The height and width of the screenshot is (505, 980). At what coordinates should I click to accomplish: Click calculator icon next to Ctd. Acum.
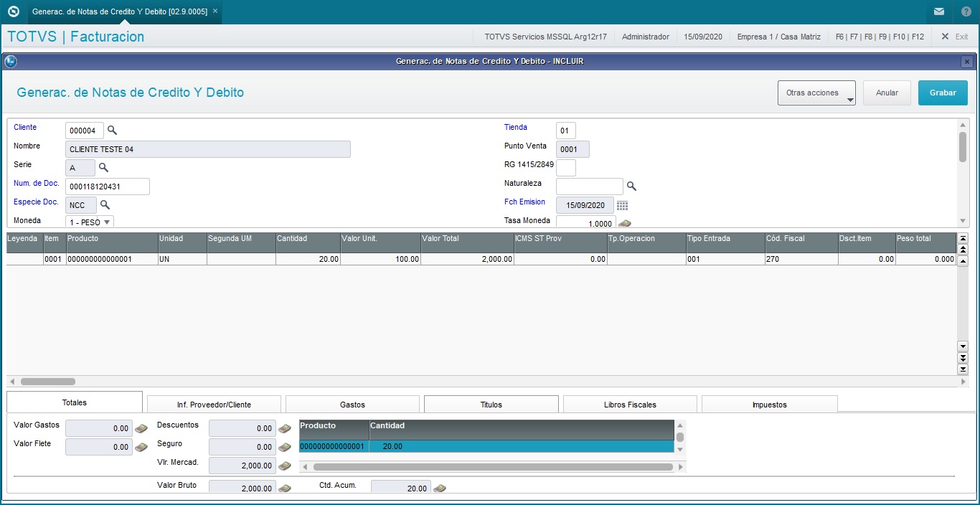click(x=440, y=489)
